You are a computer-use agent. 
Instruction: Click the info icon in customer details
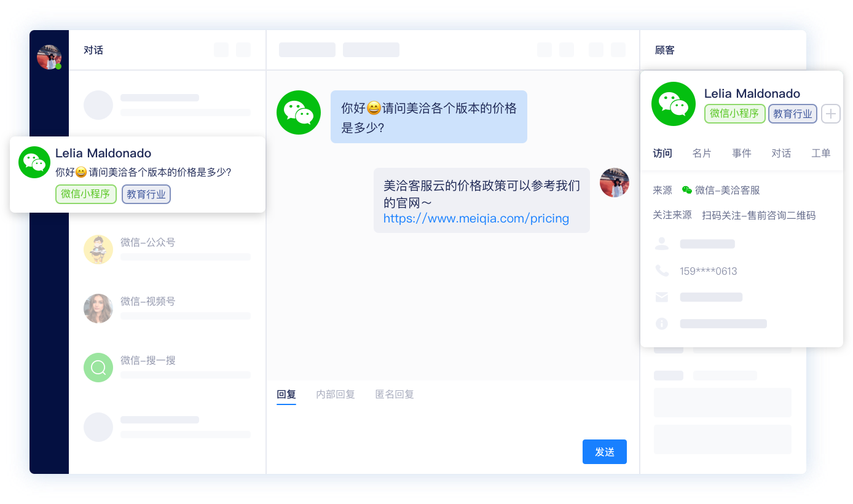[x=662, y=324]
